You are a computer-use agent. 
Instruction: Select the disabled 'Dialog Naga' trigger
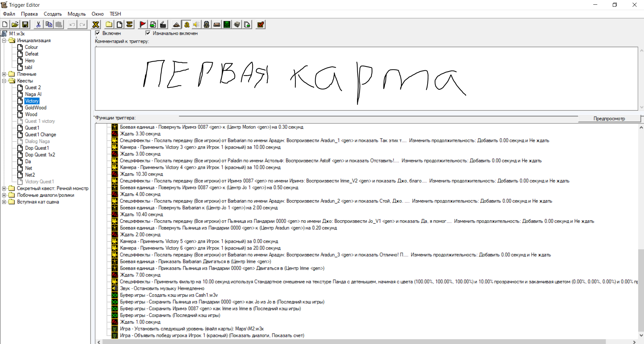[x=37, y=141]
